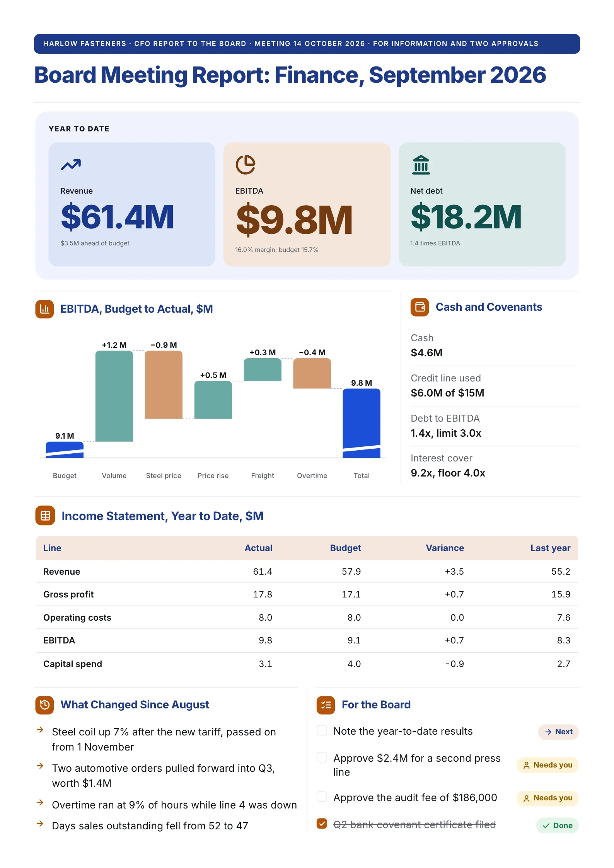Click the '1.4x, limit 3.0x' value
The image size is (614, 868).
pos(446,433)
